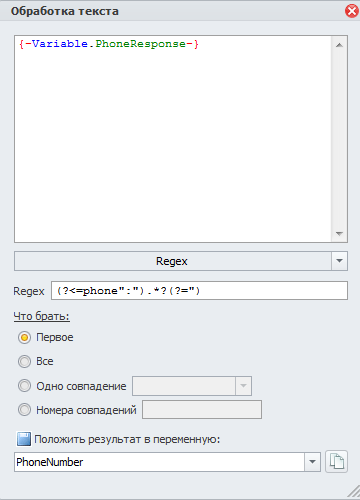Choose the Одно совпадение radio option
The image size is (360, 500).
pyautogui.click(x=24, y=386)
